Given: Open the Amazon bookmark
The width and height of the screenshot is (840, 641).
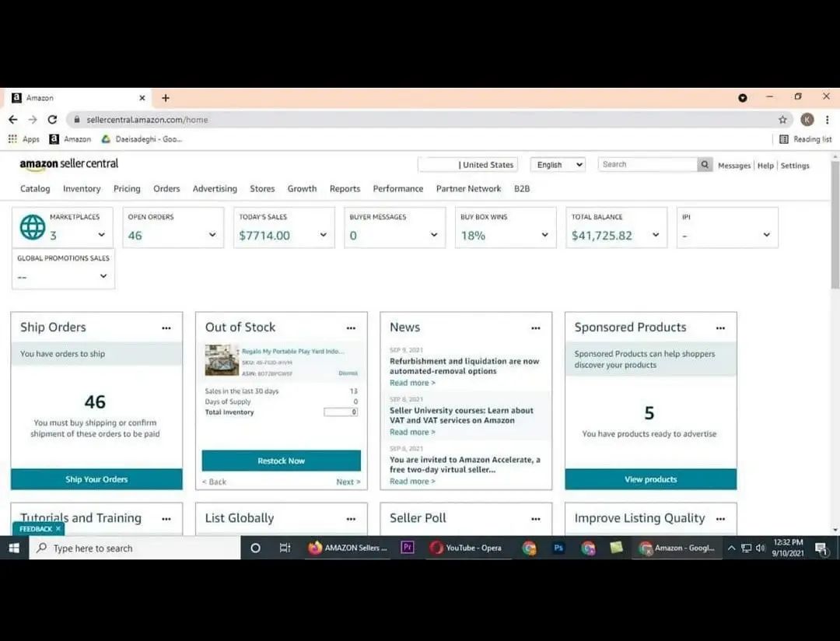Looking at the screenshot, I should point(70,138).
